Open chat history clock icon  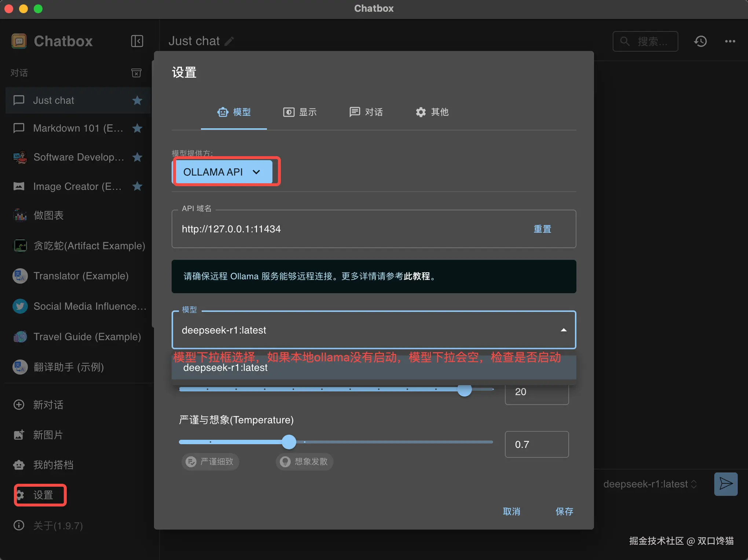tap(700, 41)
